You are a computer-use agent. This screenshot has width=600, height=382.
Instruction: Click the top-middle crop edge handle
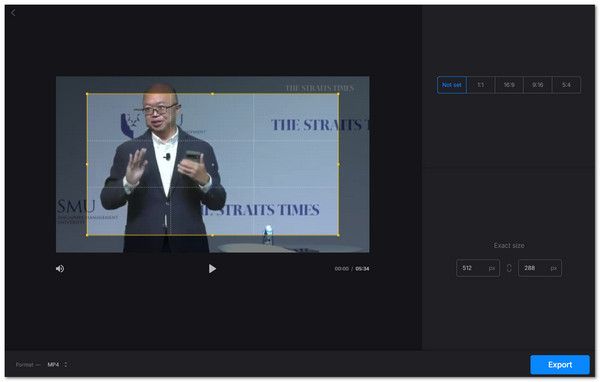click(213, 94)
